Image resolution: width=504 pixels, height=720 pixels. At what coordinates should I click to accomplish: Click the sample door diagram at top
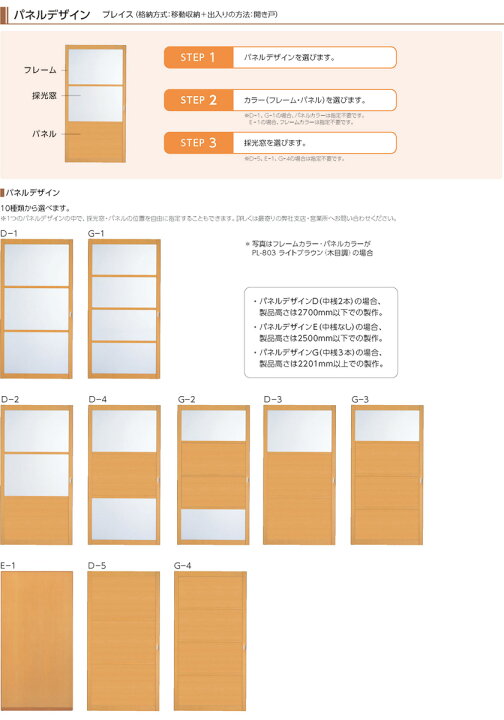95,103
